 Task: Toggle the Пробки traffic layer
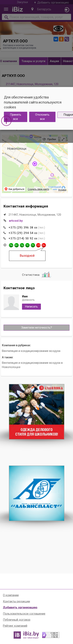[49, 139]
